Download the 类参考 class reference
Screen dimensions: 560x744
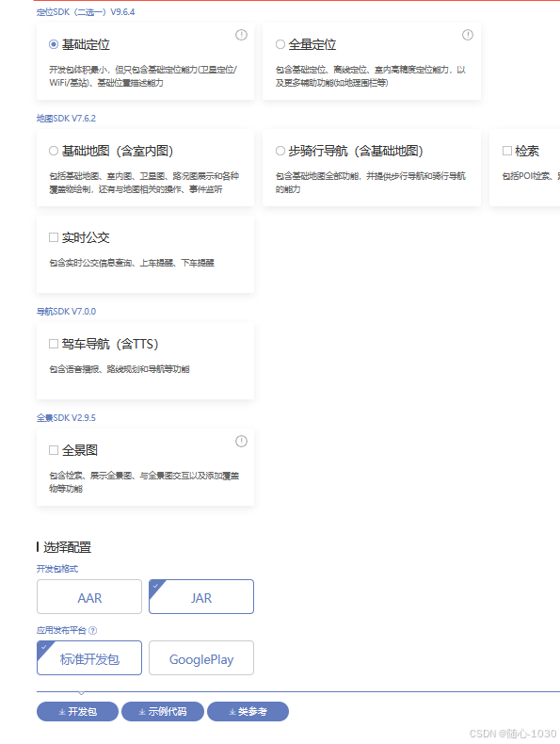[248, 711]
